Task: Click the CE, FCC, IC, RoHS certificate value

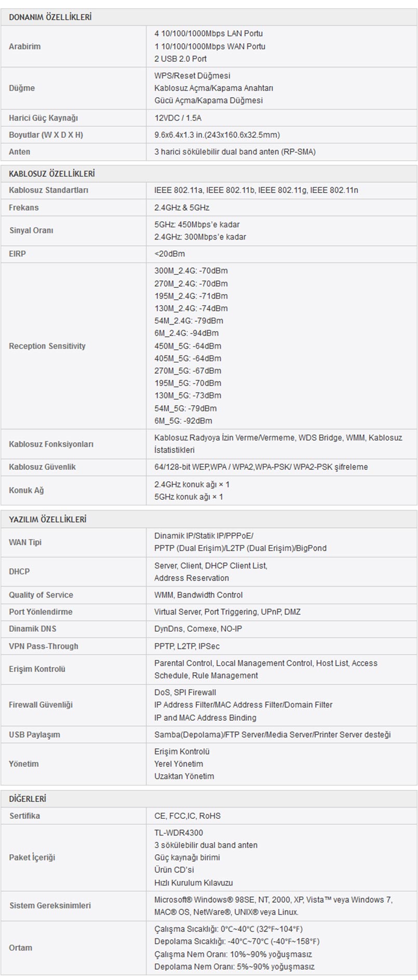Action: pyautogui.click(x=187, y=816)
